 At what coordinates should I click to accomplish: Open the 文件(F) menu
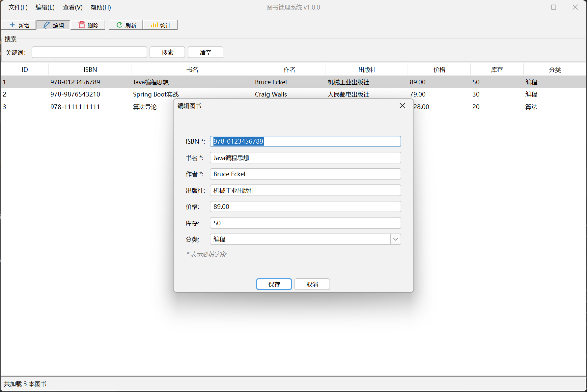(18, 7)
